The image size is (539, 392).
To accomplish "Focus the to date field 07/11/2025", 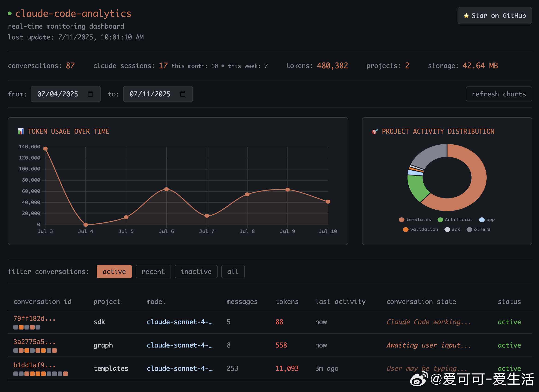I will [158, 94].
